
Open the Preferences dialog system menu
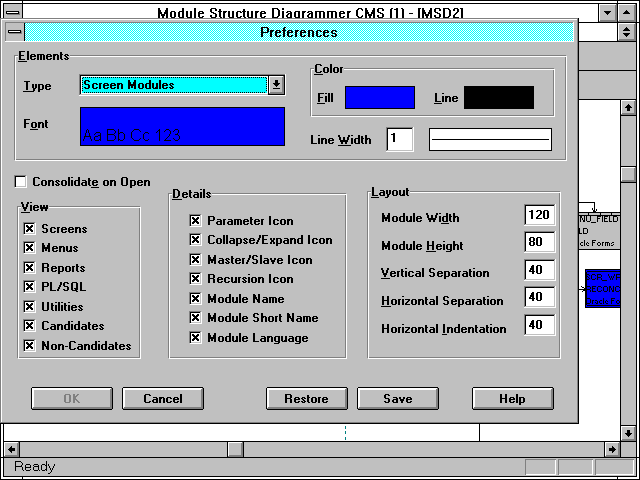[x=14, y=33]
